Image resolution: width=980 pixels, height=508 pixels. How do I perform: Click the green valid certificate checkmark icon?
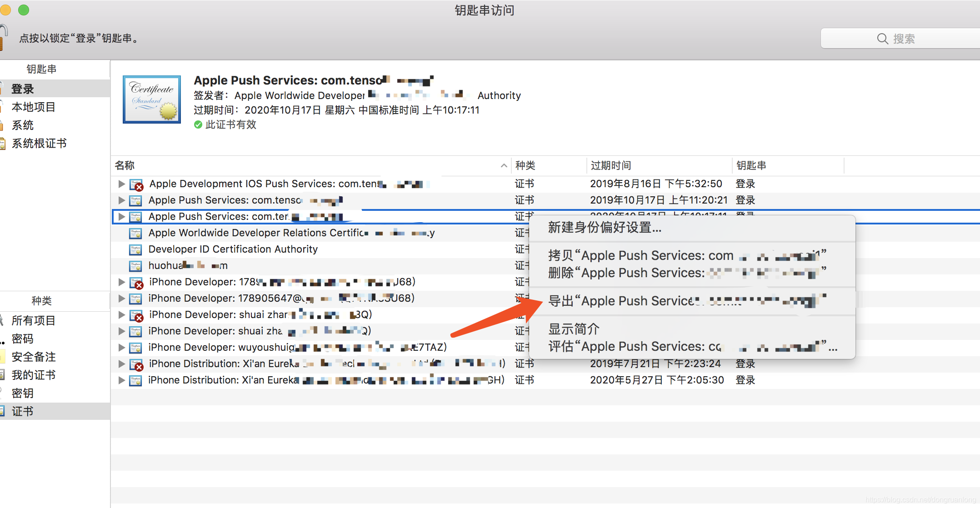coord(198,125)
